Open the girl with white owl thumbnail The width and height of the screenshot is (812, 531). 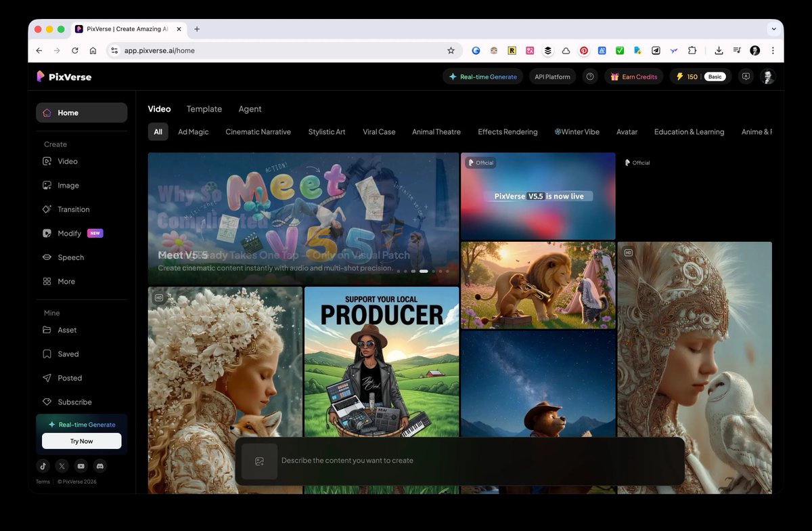(x=694, y=368)
